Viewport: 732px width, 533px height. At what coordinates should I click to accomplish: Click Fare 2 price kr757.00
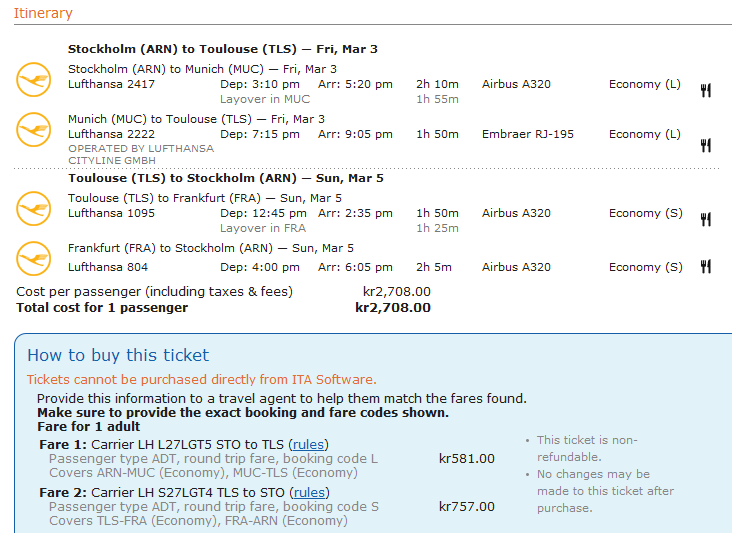click(466, 507)
